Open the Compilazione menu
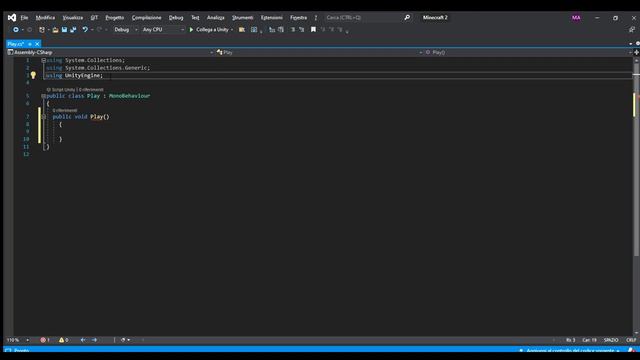The image size is (640, 360). [x=147, y=18]
